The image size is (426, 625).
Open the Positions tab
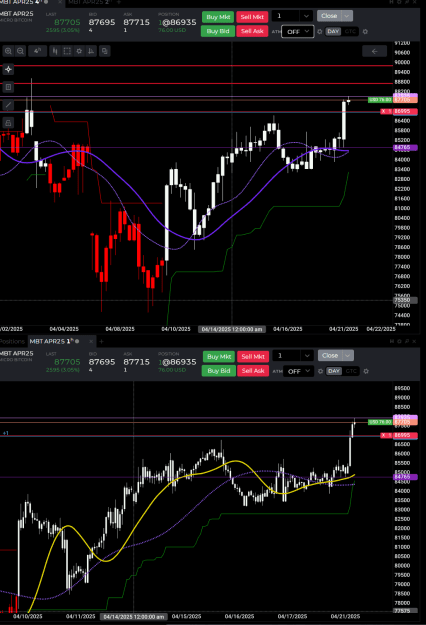(12, 342)
